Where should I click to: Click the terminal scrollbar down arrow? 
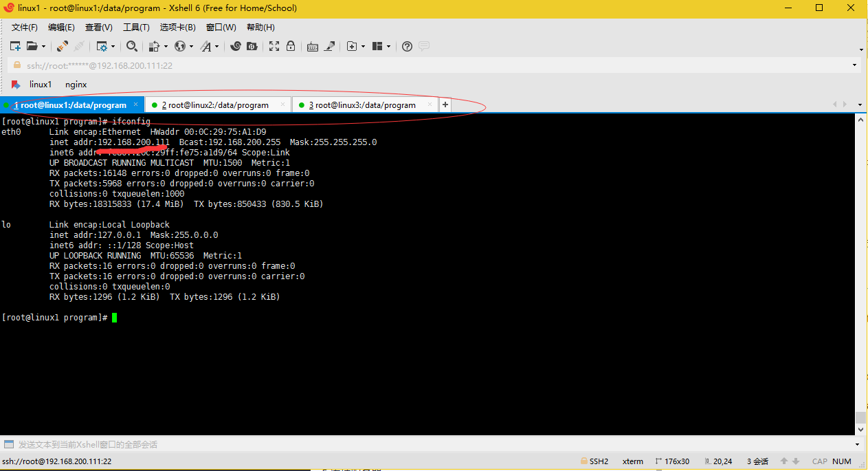(860, 430)
